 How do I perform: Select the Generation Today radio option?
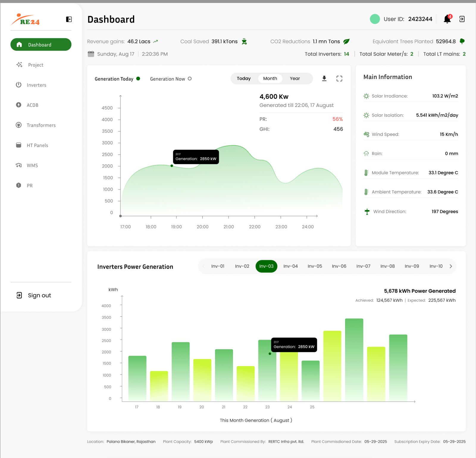click(x=138, y=79)
